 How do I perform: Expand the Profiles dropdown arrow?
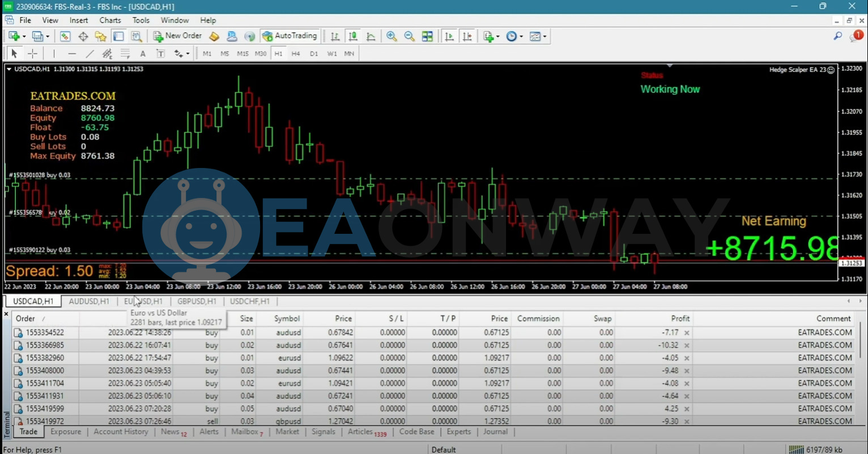pos(48,36)
